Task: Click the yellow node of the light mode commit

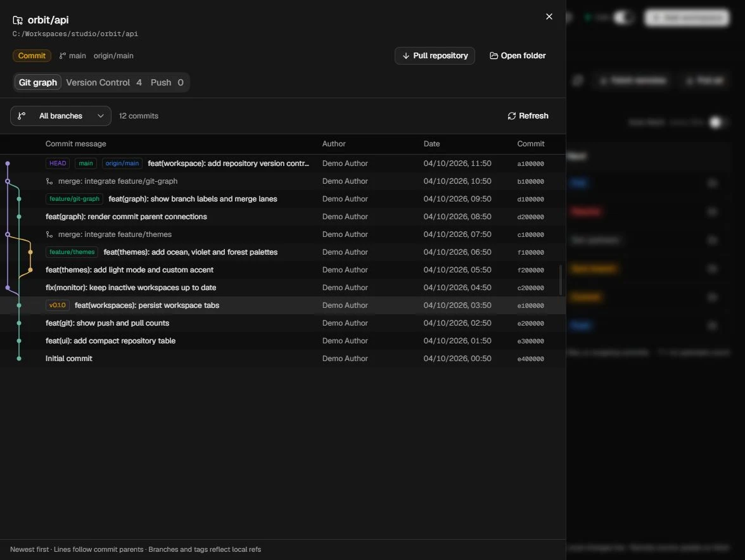Action: click(x=30, y=270)
